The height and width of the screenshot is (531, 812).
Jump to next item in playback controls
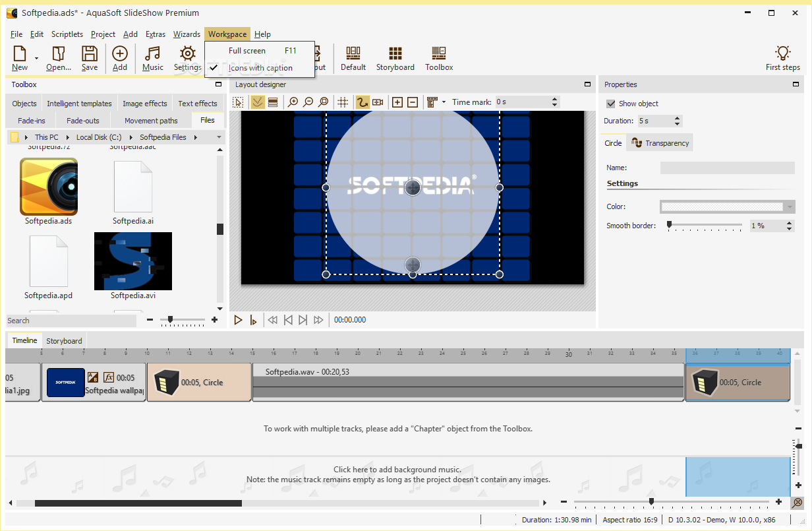point(303,320)
